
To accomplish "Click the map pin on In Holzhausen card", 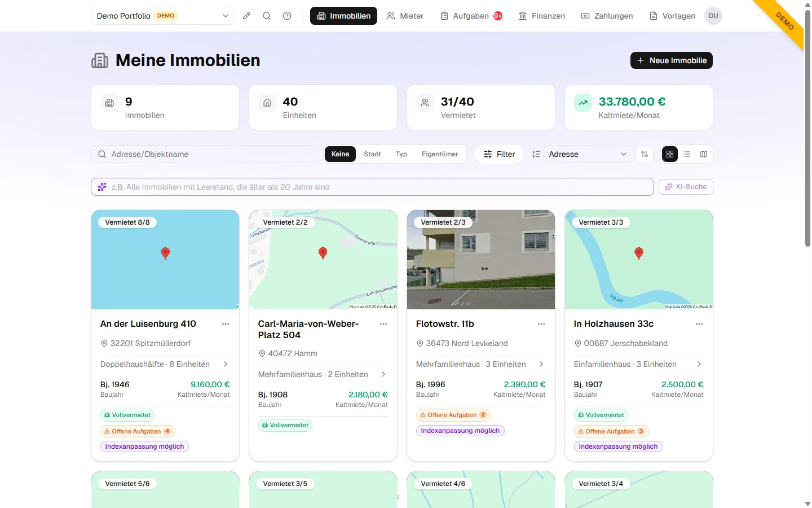I will pos(639,253).
